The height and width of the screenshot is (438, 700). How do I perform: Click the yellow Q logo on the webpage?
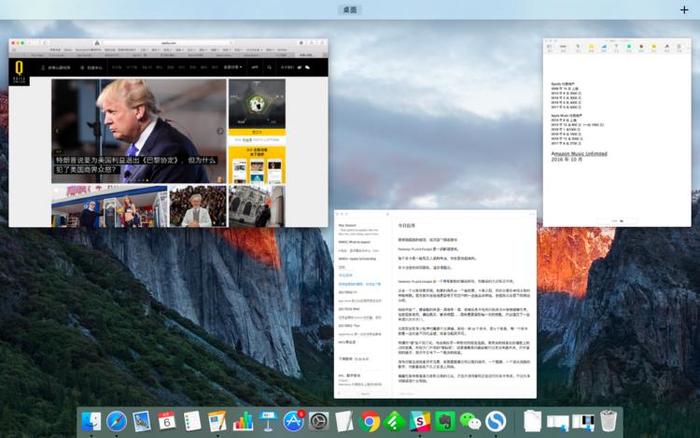coord(19,71)
